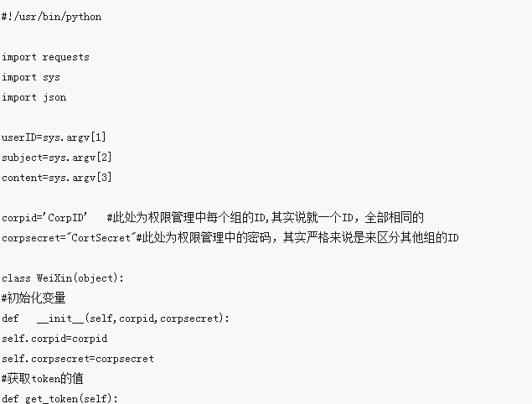Click the self.corpid=corpid line

[54, 339]
